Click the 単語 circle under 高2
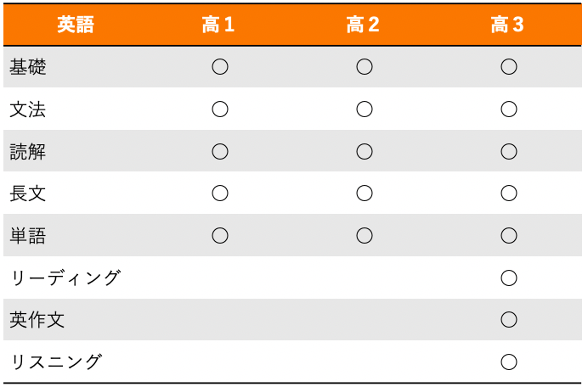Image resolution: width=588 pixels, height=387 pixels. click(x=365, y=236)
